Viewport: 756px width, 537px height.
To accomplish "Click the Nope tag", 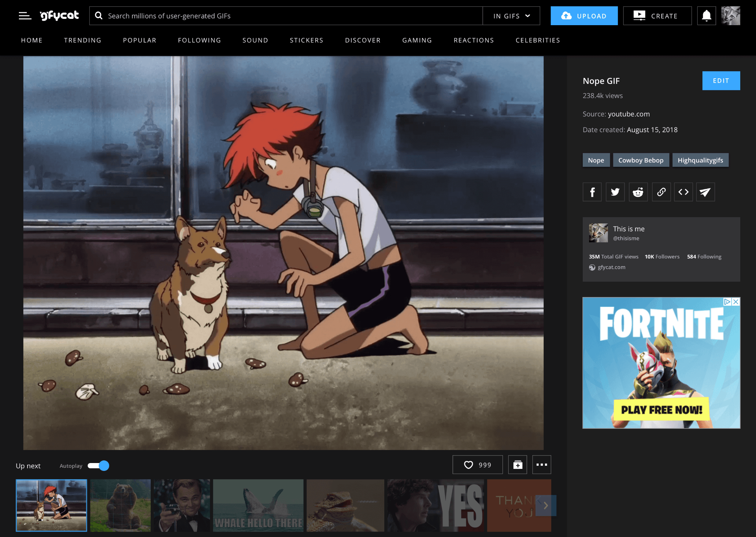I will [596, 160].
